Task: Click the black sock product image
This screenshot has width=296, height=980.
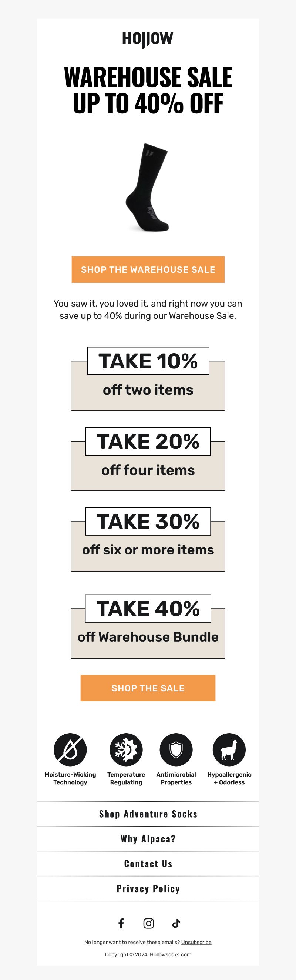Action: [148, 188]
